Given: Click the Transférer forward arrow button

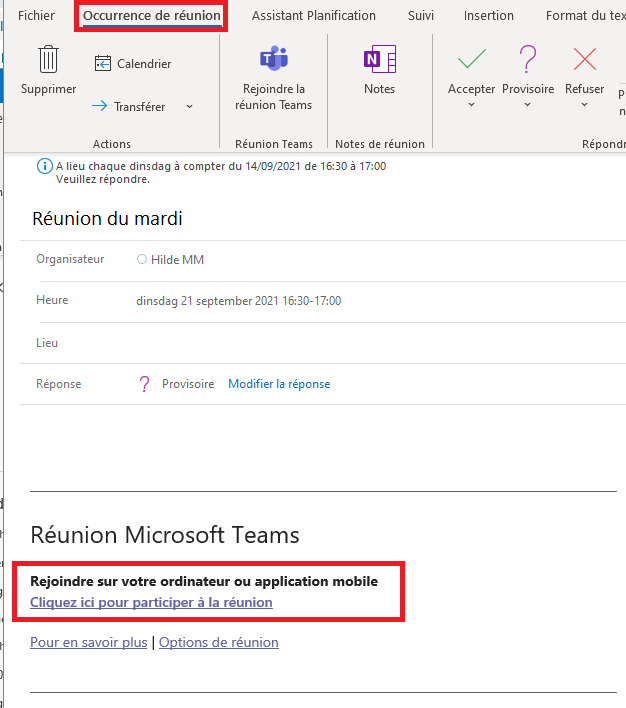Looking at the screenshot, I should click(129, 107).
